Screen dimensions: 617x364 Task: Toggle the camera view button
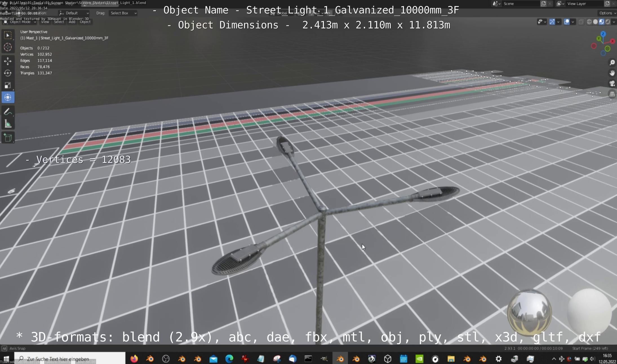coord(612,83)
